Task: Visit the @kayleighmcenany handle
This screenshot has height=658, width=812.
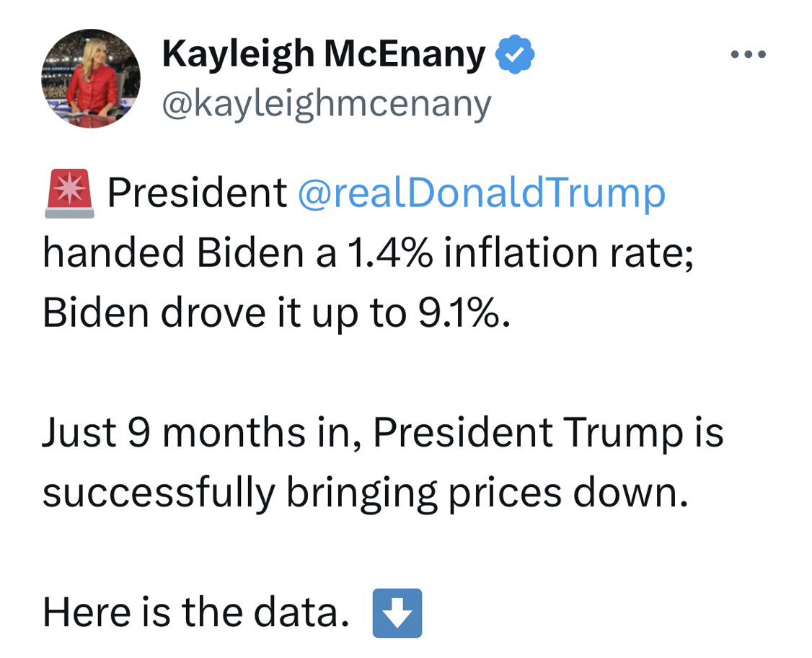Action: point(327,104)
